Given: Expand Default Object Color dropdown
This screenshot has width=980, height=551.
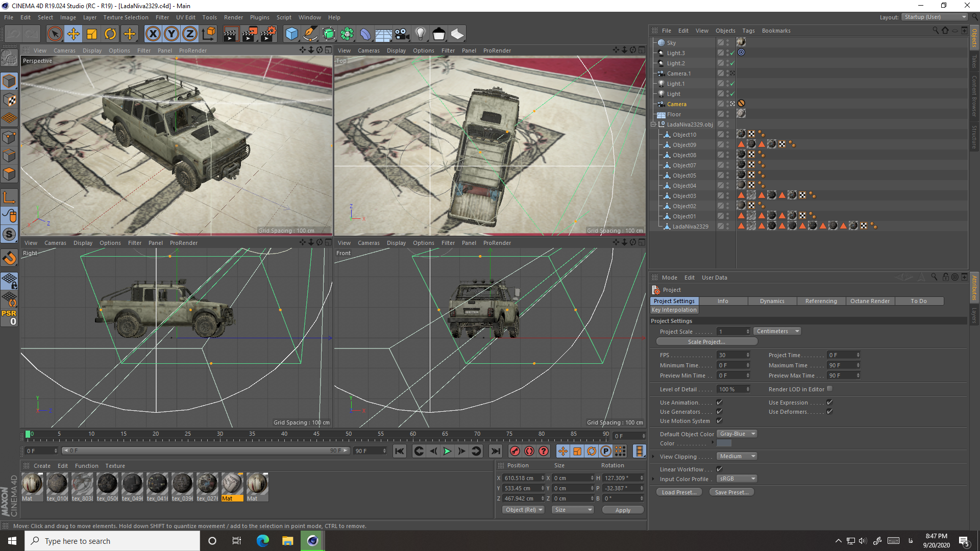Looking at the screenshot, I should point(753,433).
